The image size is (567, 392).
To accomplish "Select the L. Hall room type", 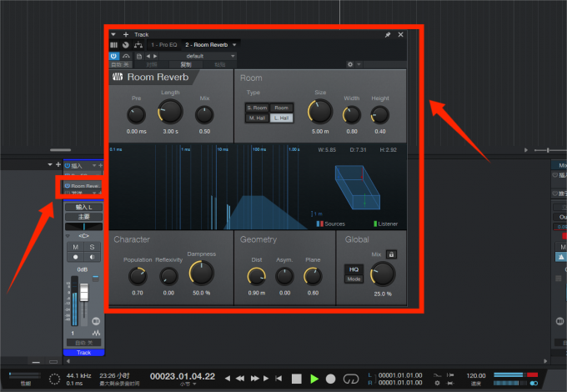I will click(281, 118).
